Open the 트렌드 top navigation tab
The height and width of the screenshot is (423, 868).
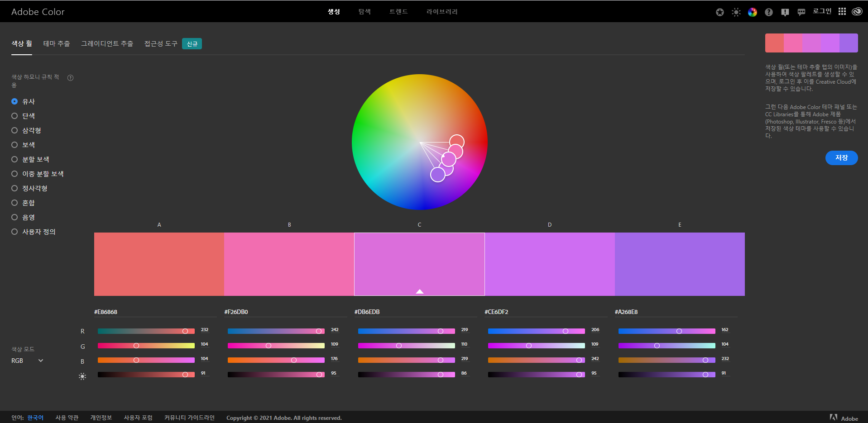click(x=399, y=12)
